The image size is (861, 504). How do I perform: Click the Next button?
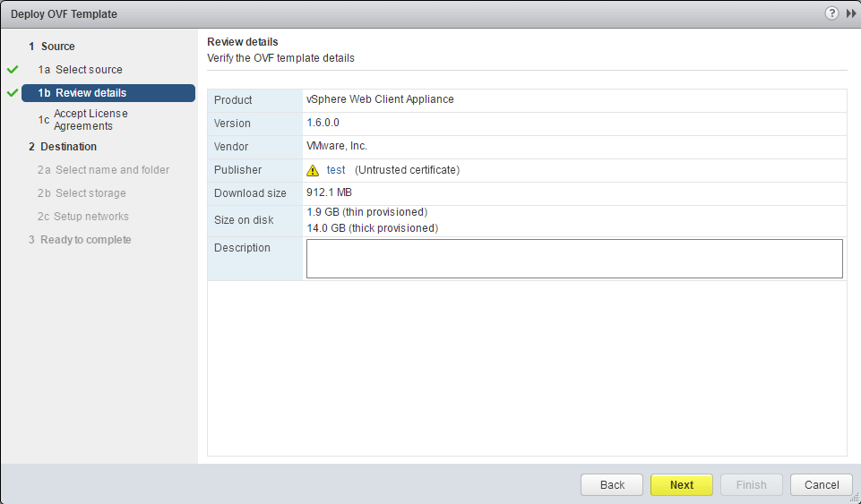(682, 485)
